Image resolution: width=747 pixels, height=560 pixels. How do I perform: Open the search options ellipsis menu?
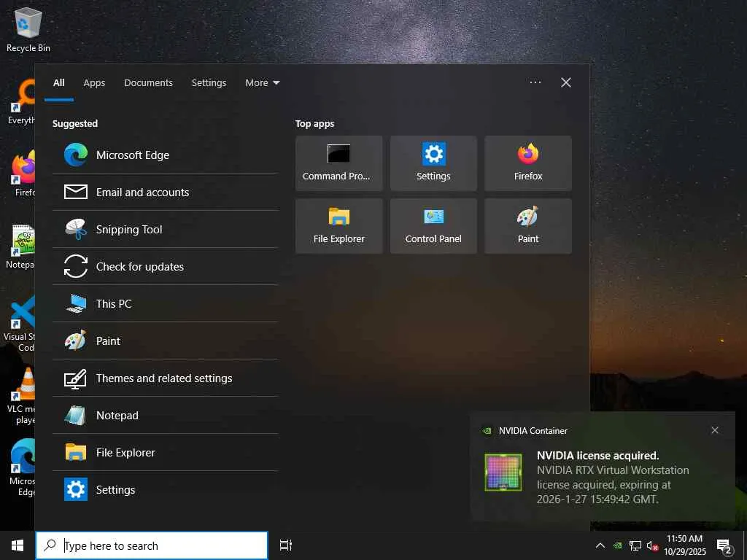point(535,82)
